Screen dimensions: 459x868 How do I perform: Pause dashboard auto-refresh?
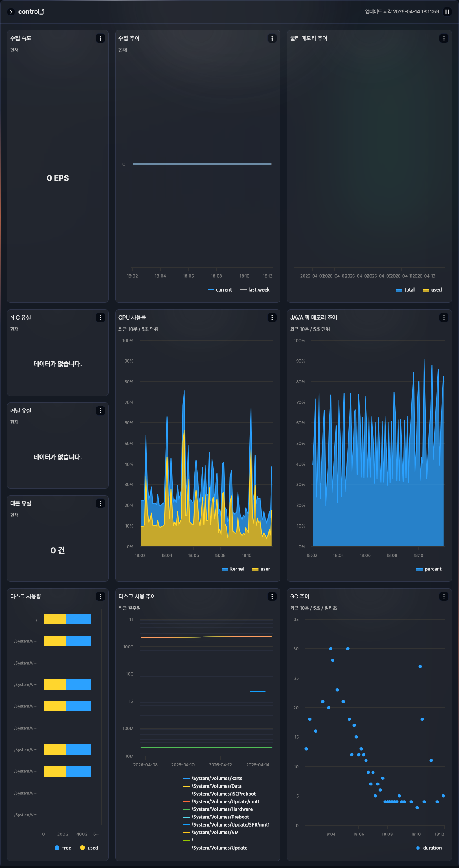tap(447, 12)
